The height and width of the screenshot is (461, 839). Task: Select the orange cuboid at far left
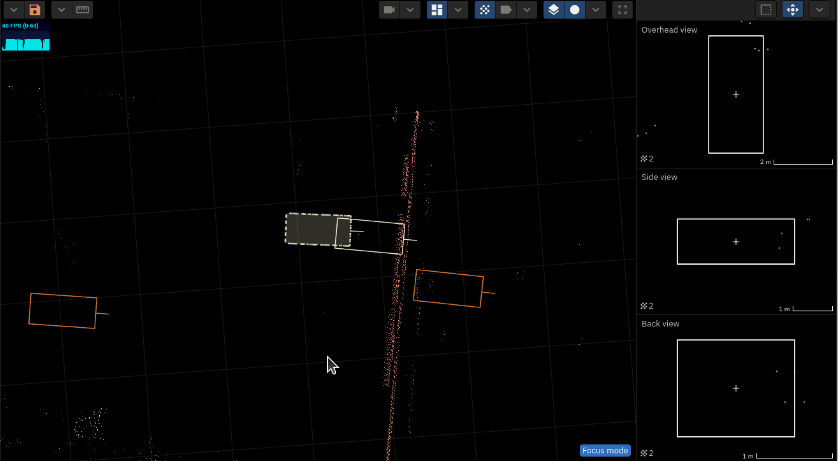[63, 311]
